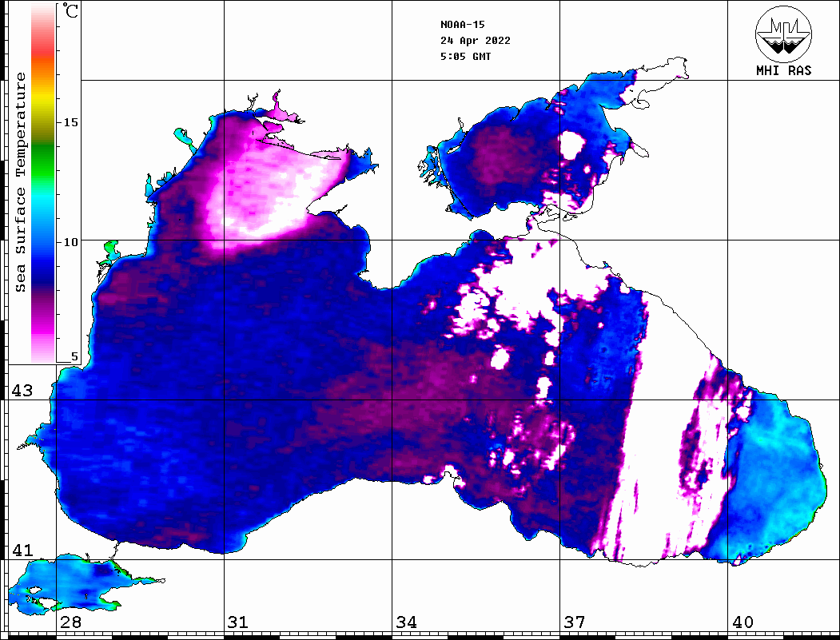Click the MHI RAS logo emblem
This screenshot has height=640, width=840.
(784, 34)
